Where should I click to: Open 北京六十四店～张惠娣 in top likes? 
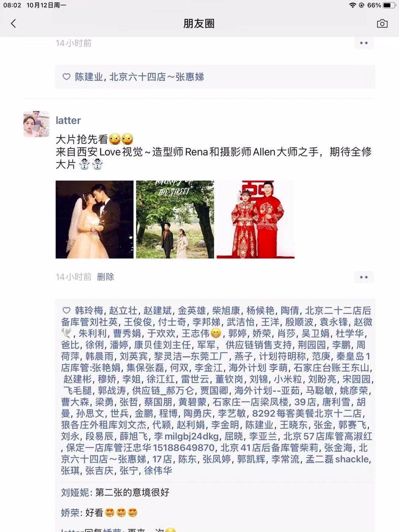[157, 77]
